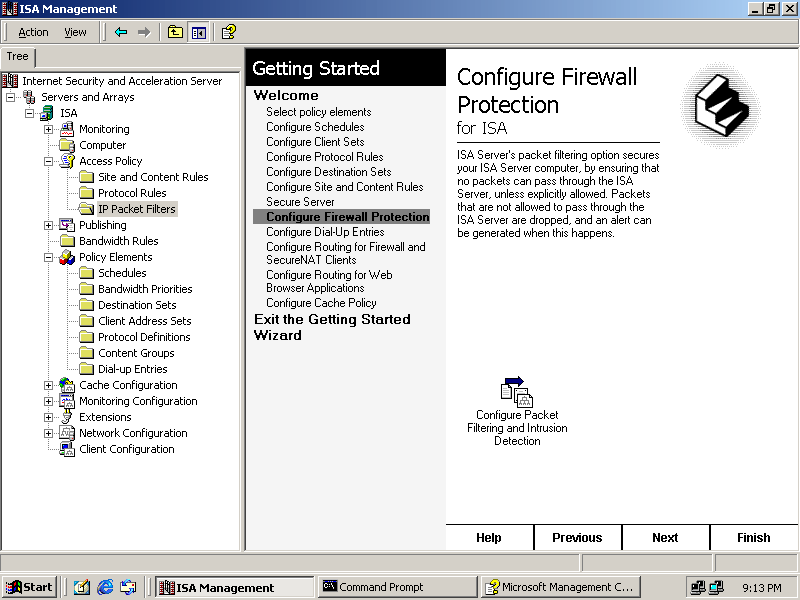Expand the Network Configuration tree node
800x600 pixels.
pos(48,433)
